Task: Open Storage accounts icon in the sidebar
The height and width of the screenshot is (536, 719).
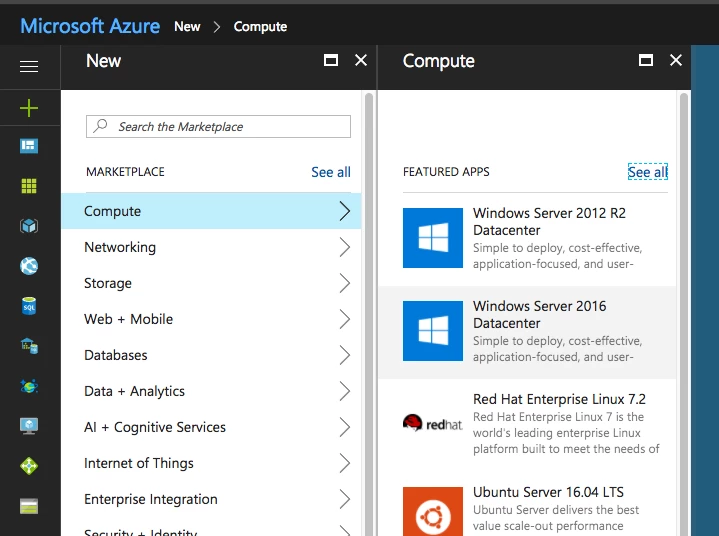Action: click(x=29, y=506)
